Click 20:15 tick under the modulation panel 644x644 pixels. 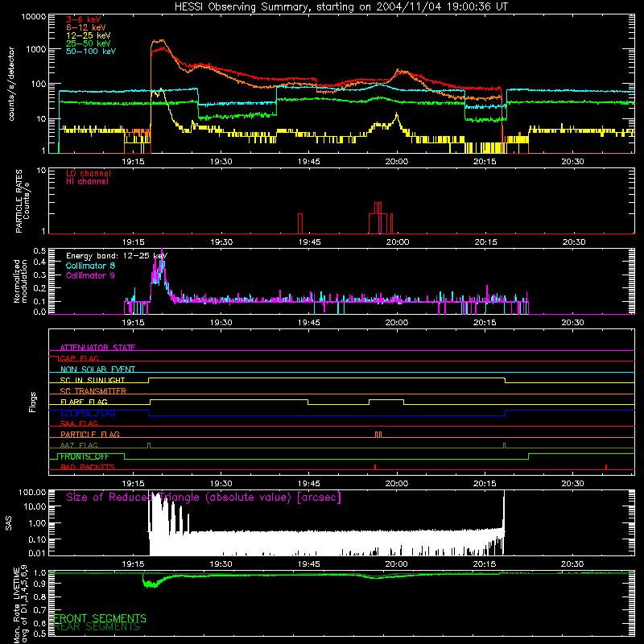[485, 323]
